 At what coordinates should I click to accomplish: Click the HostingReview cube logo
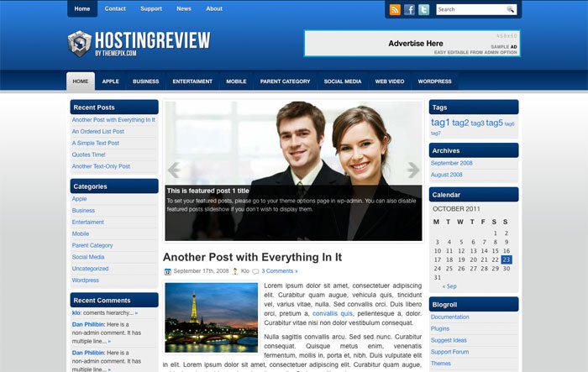(80, 44)
